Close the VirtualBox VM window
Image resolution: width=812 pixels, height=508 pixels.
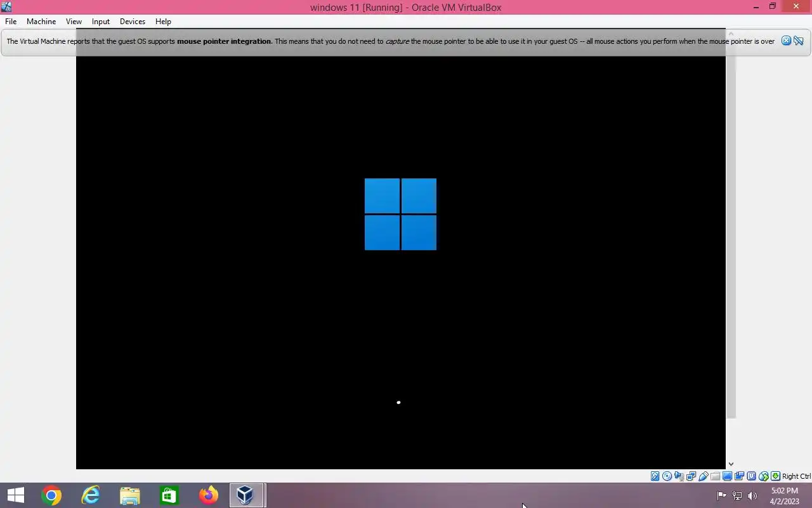796,7
